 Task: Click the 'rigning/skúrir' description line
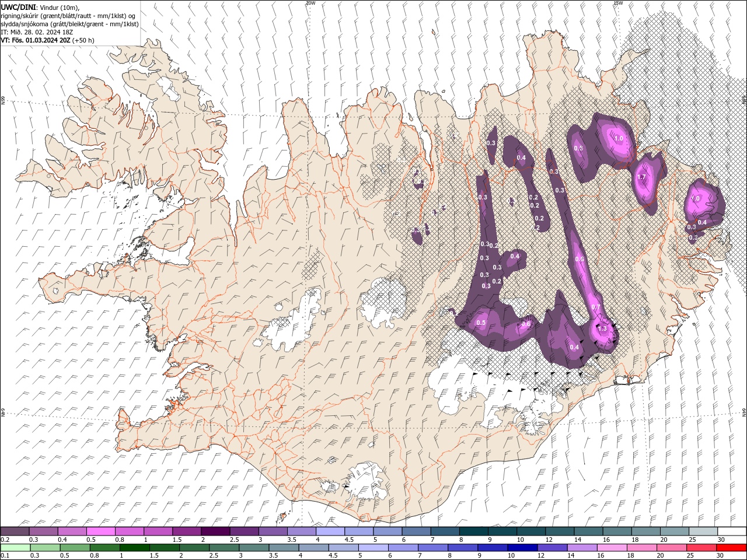point(68,16)
